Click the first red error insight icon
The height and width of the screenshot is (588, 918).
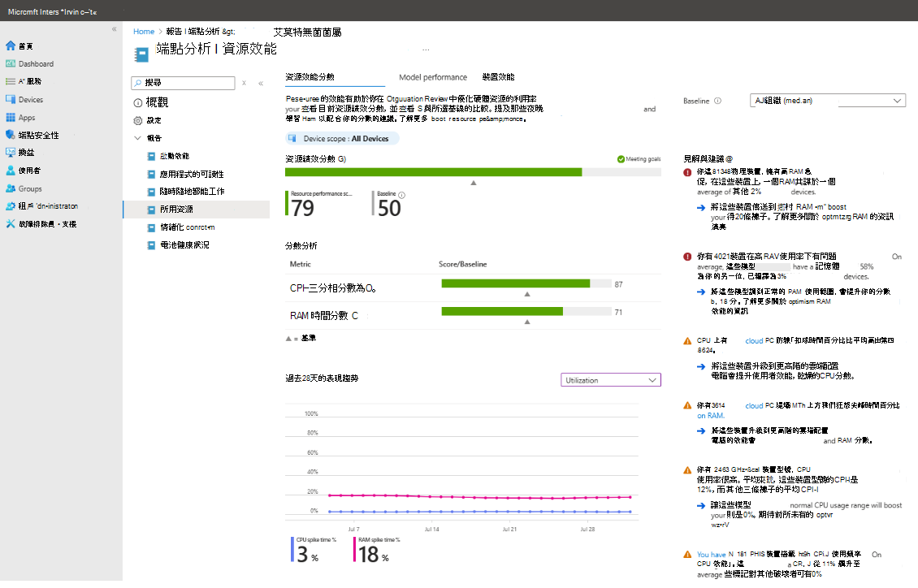click(687, 172)
